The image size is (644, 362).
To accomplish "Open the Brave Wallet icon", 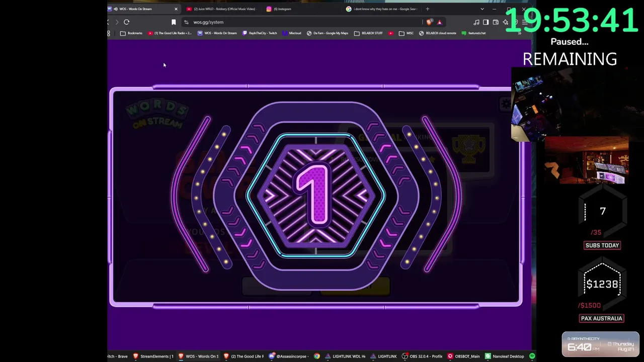I will tap(496, 22).
